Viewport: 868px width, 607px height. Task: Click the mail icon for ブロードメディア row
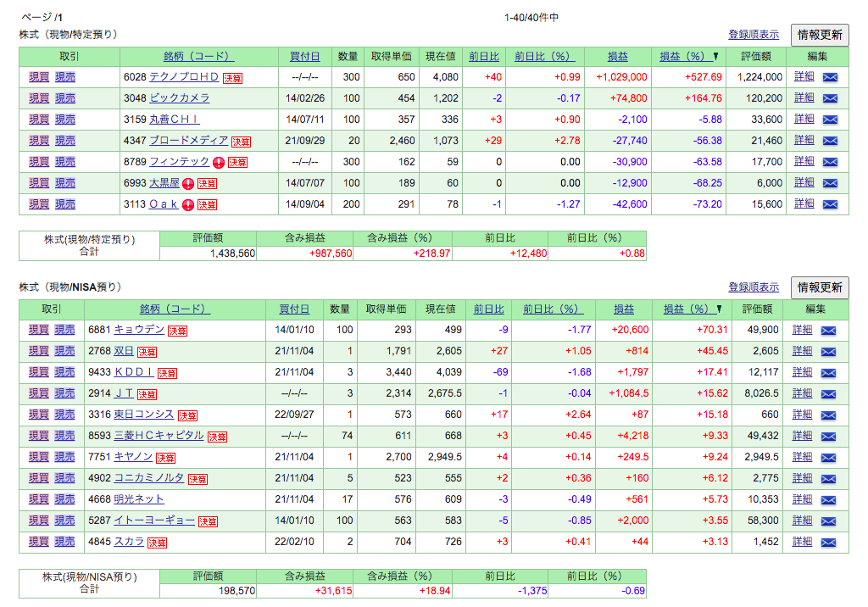(830, 141)
